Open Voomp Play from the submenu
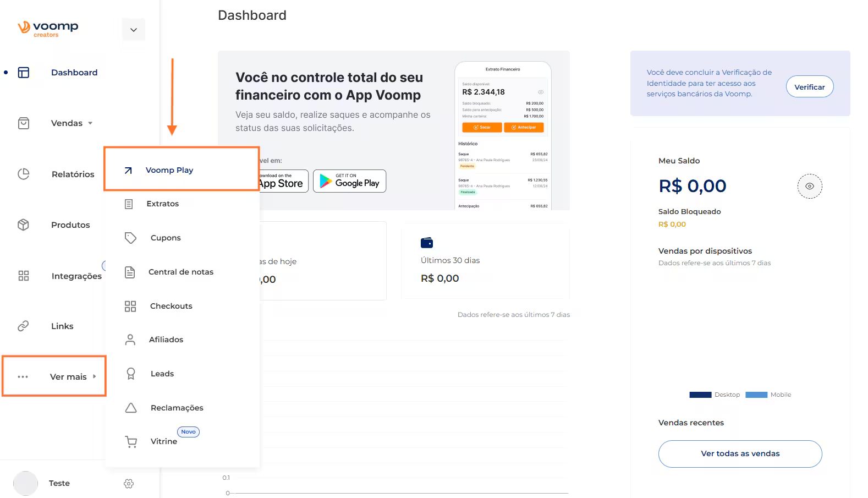Screen dimensions: 868x498 coord(169,170)
